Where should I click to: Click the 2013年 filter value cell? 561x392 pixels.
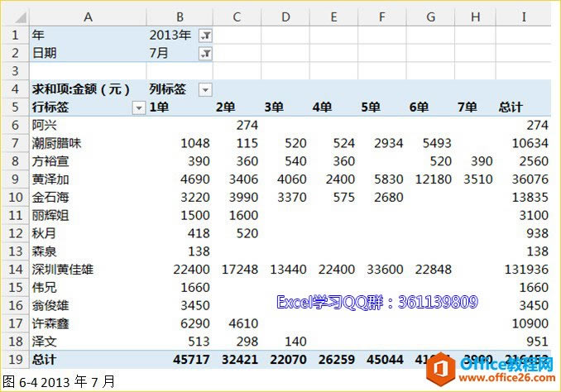point(170,35)
